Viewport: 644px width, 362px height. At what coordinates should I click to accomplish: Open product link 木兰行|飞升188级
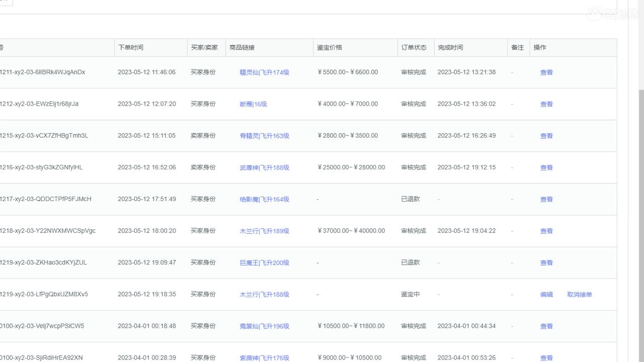pos(264,294)
